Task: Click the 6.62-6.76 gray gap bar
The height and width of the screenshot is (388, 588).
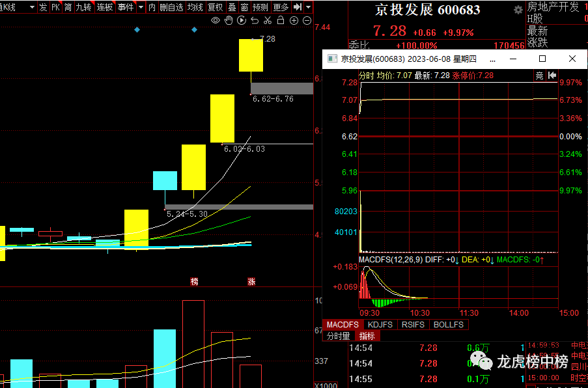Action: tap(281, 89)
